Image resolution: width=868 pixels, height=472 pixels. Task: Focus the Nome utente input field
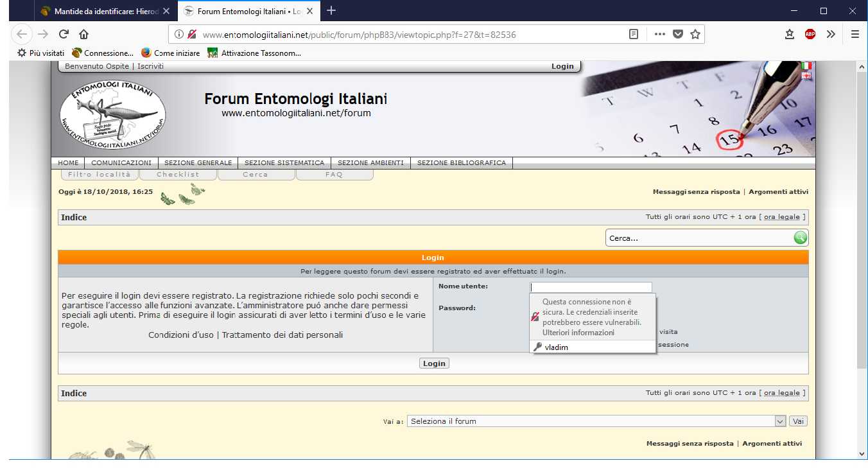coord(591,287)
